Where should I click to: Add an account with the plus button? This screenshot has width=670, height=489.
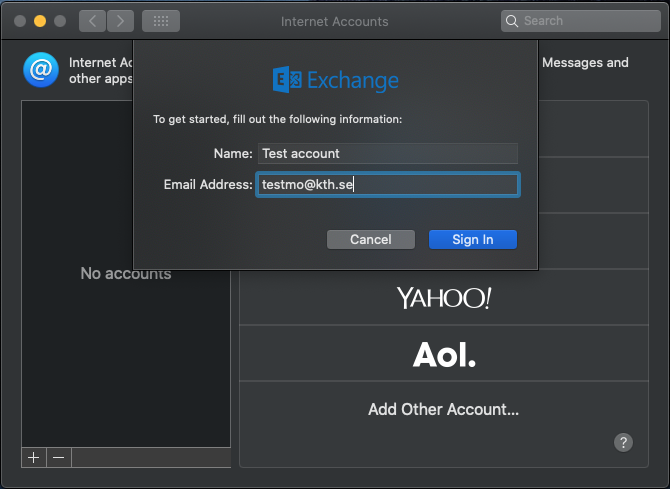34,457
